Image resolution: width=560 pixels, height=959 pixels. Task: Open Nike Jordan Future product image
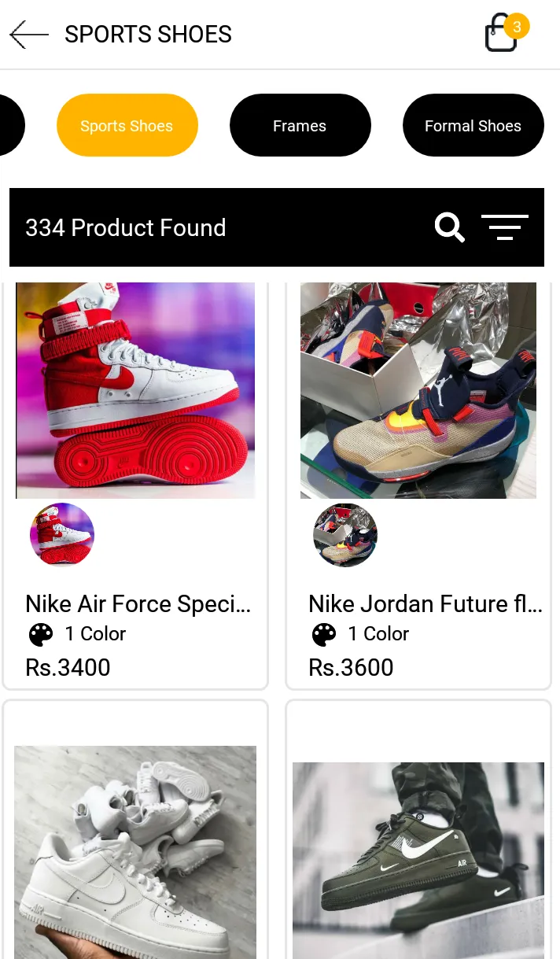(418, 390)
